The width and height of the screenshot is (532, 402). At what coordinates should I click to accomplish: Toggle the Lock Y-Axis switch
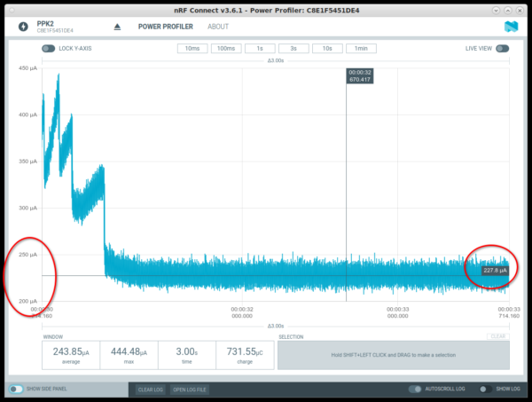48,48
